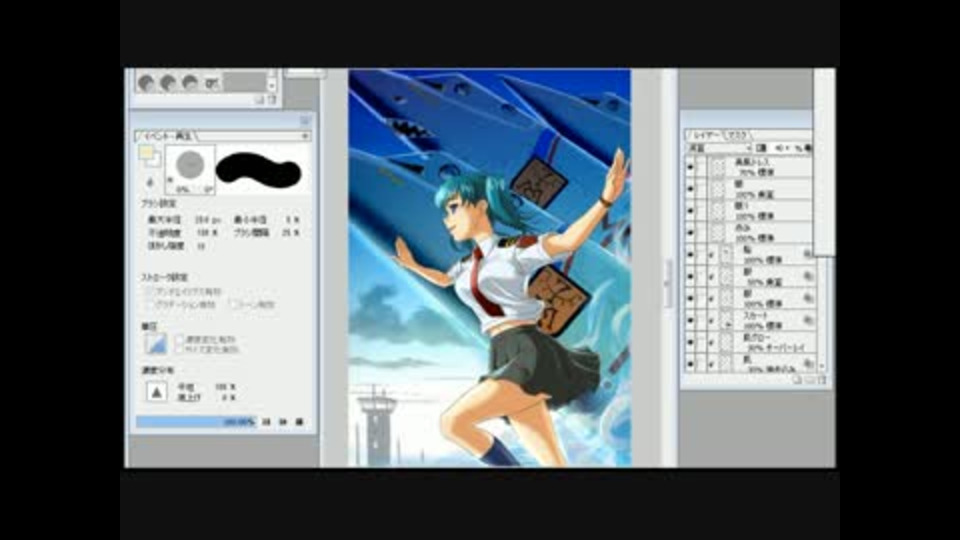The width and height of the screenshot is (960, 540).
Task: Collapse the brush settings panel using the header icon
Action: pyautogui.click(x=305, y=121)
